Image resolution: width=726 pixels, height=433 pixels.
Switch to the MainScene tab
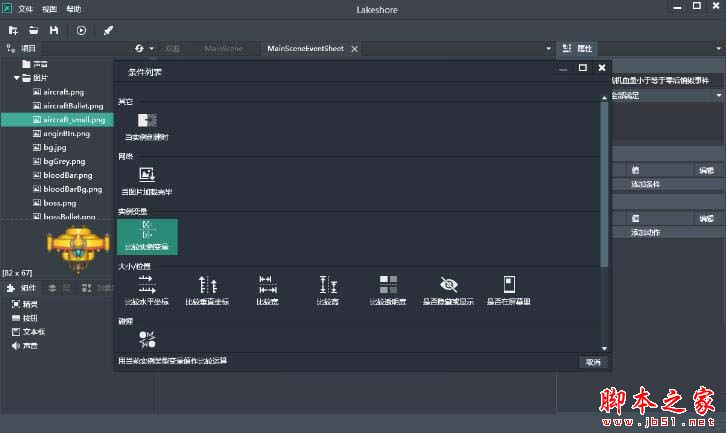(x=223, y=49)
